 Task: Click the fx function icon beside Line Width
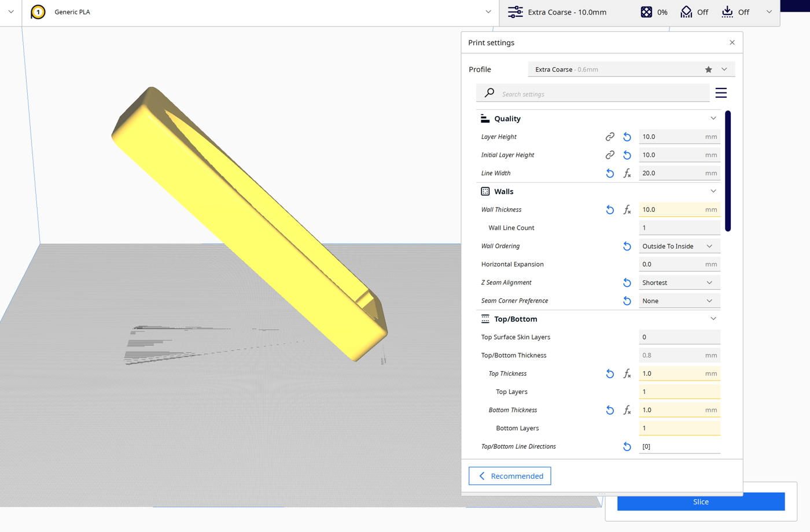pyautogui.click(x=627, y=173)
